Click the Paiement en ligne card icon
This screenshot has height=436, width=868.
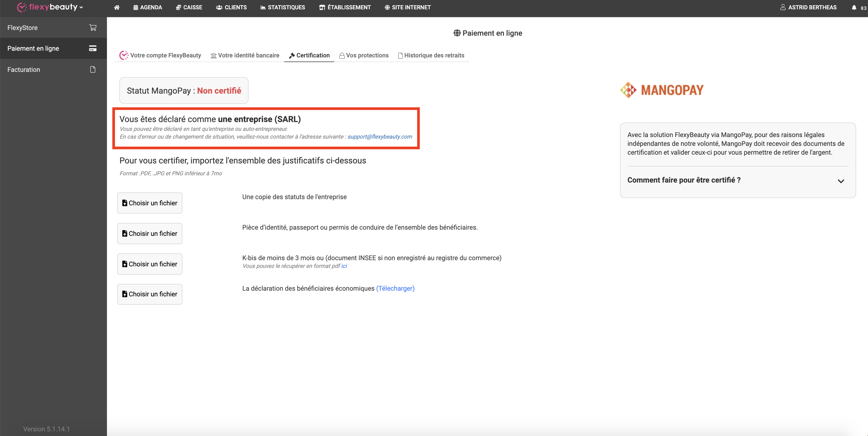93,48
